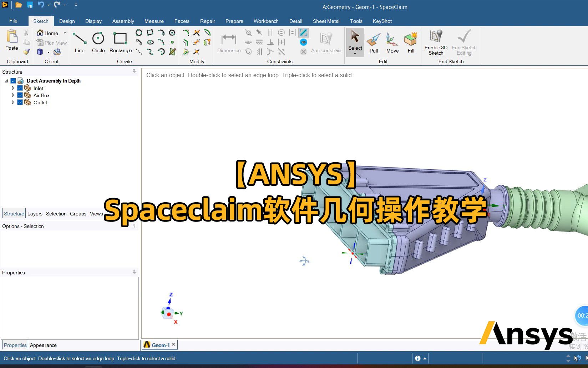The image size is (588, 368).
Task: Open the graphics style cube dropdown arrow
Action: pos(48,52)
